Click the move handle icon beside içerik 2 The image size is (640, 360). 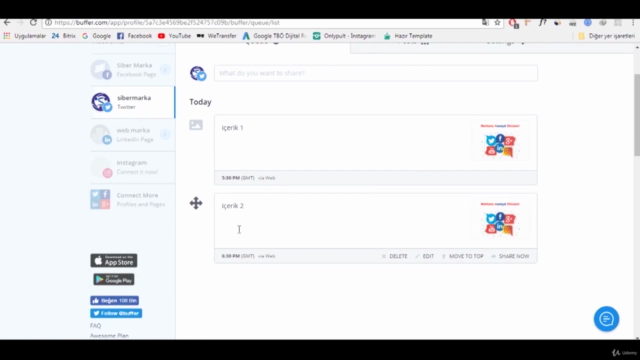click(196, 203)
